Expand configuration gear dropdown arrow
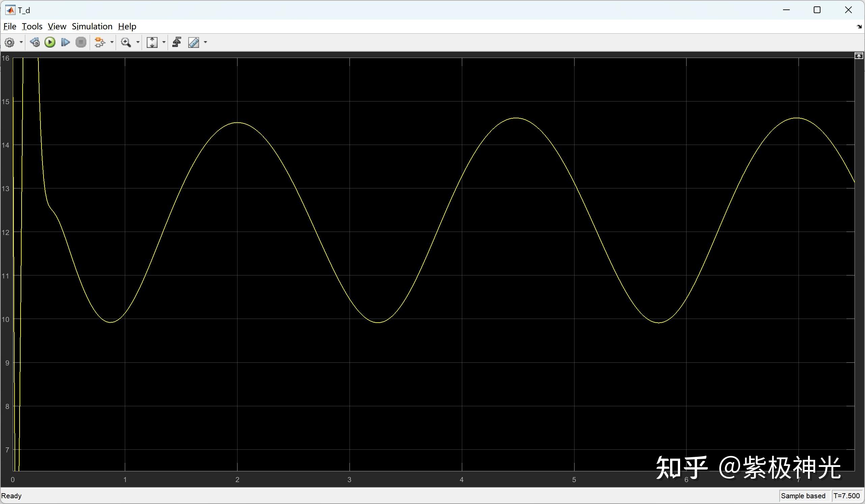Viewport: 865px width, 504px height. point(21,42)
